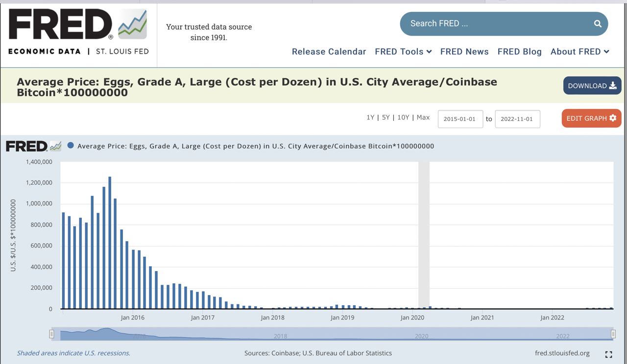This screenshot has height=364, width=627.
Task: Click the FRED logo in the header
Action: coord(78,31)
